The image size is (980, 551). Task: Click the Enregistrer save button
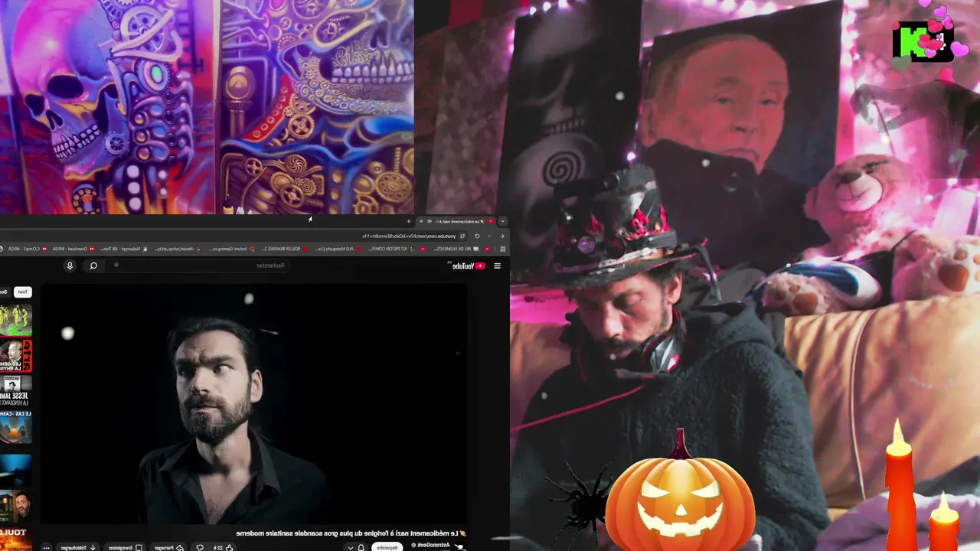coord(124,547)
